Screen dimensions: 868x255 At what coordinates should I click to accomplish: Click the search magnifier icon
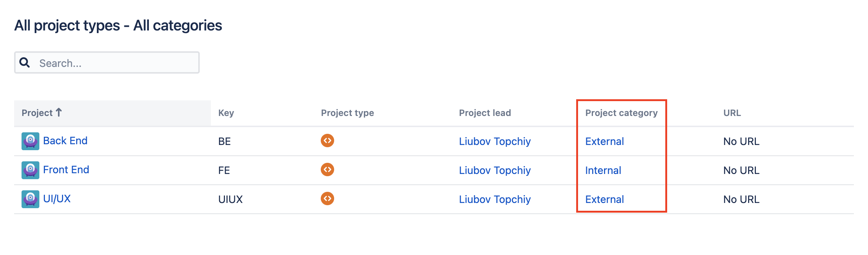pyautogui.click(x=25, y=62)
